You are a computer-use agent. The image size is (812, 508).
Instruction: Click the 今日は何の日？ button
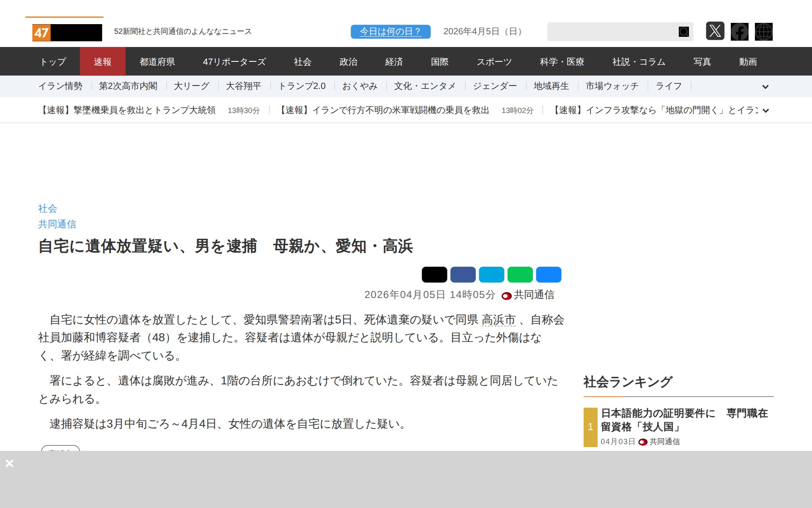[x=390, y=31]
